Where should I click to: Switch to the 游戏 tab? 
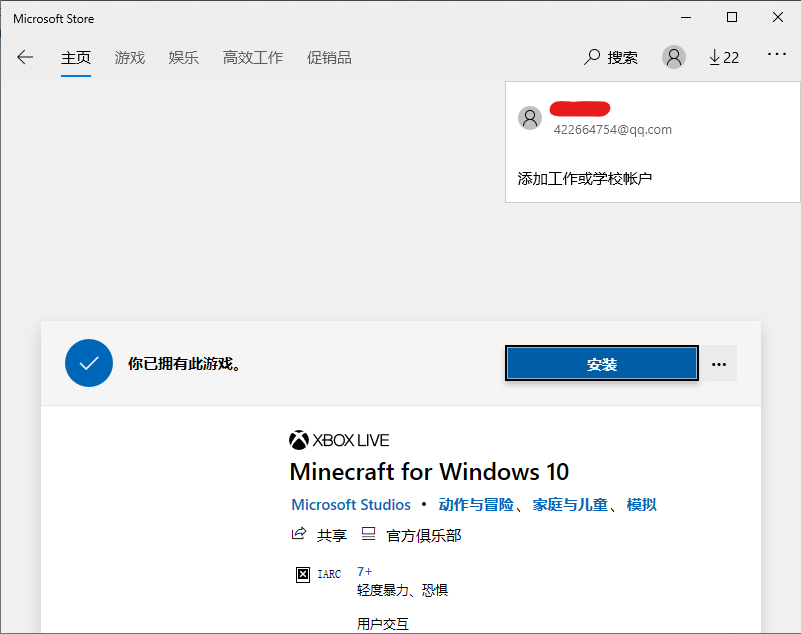coord(130,58)
